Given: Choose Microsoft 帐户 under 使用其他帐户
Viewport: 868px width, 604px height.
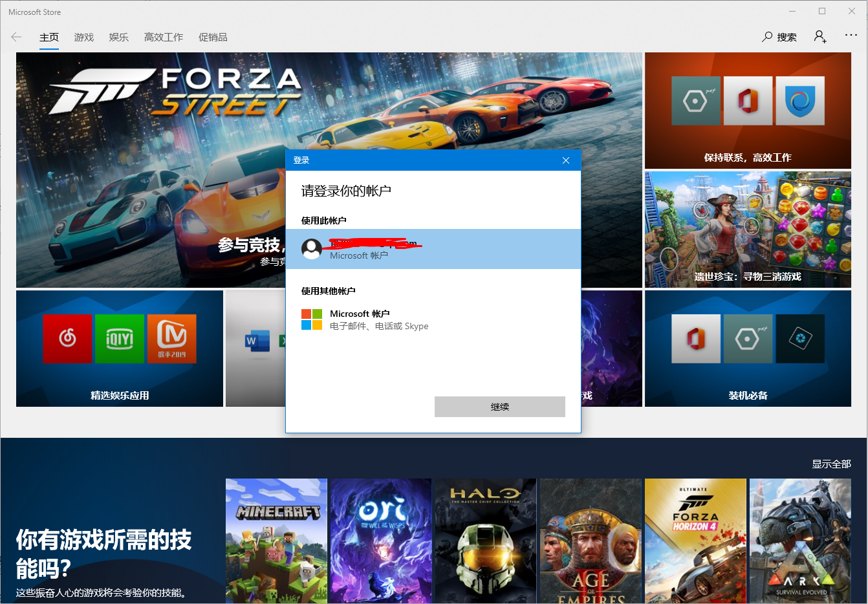Looking at the screenshot, I should [433, 319].
